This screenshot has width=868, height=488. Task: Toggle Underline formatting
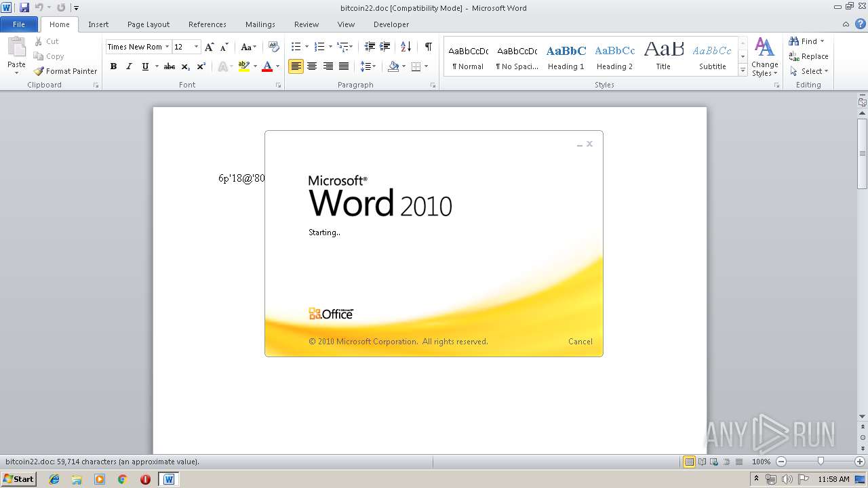[144, 66]
